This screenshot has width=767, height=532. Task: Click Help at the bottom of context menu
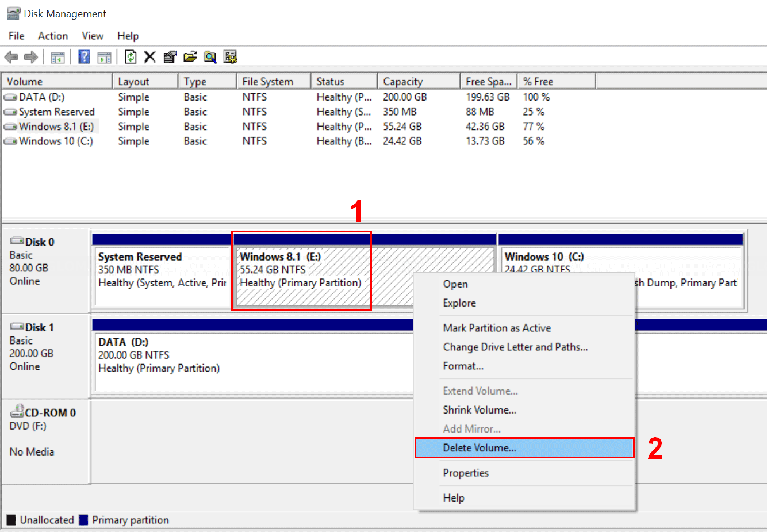[524, 498]
